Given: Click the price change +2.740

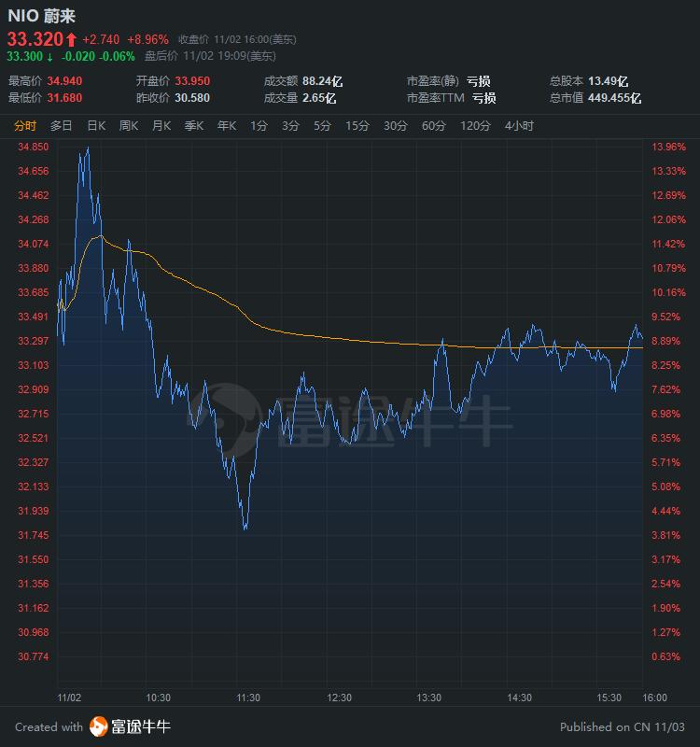Looking at the screenshot, I should [x=101, y=39].
